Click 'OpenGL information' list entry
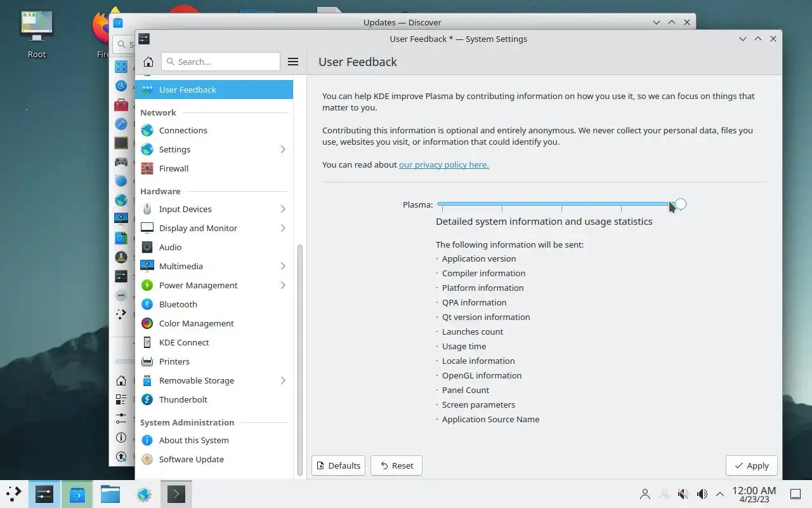Image resolution: width=812 pixels, height=508 pixels. 482,375
